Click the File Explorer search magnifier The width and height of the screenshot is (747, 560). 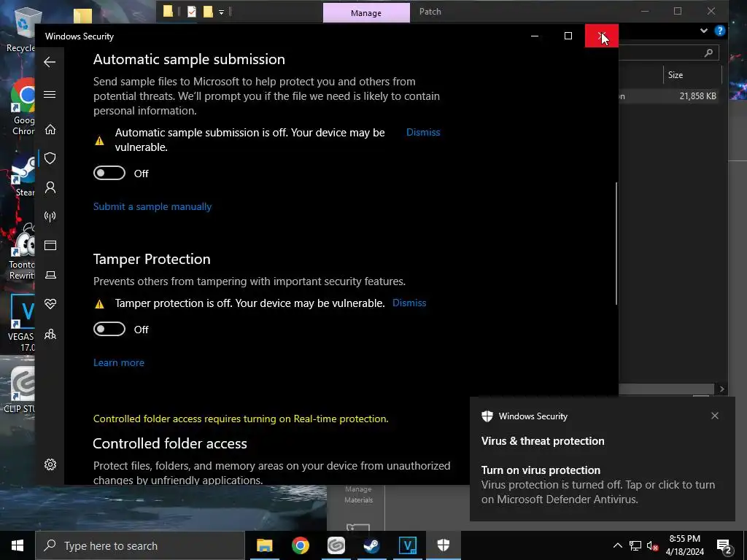[x=708, y=52]
